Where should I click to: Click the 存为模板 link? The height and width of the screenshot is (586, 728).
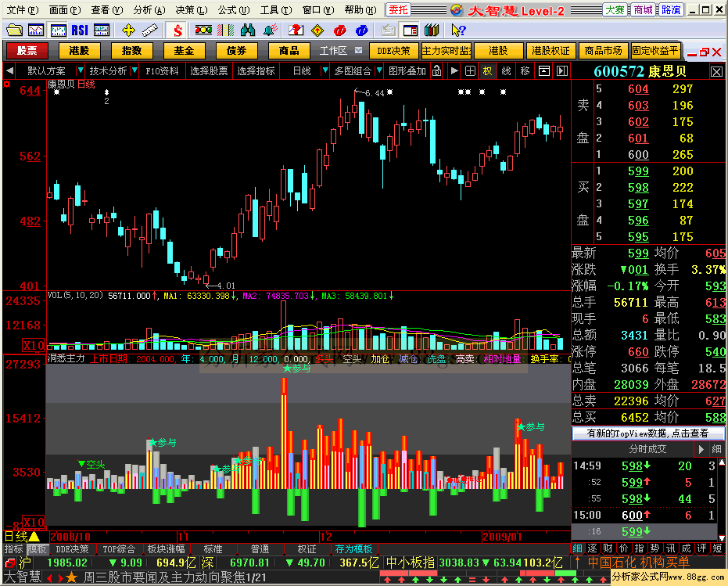tap(353, 549)
